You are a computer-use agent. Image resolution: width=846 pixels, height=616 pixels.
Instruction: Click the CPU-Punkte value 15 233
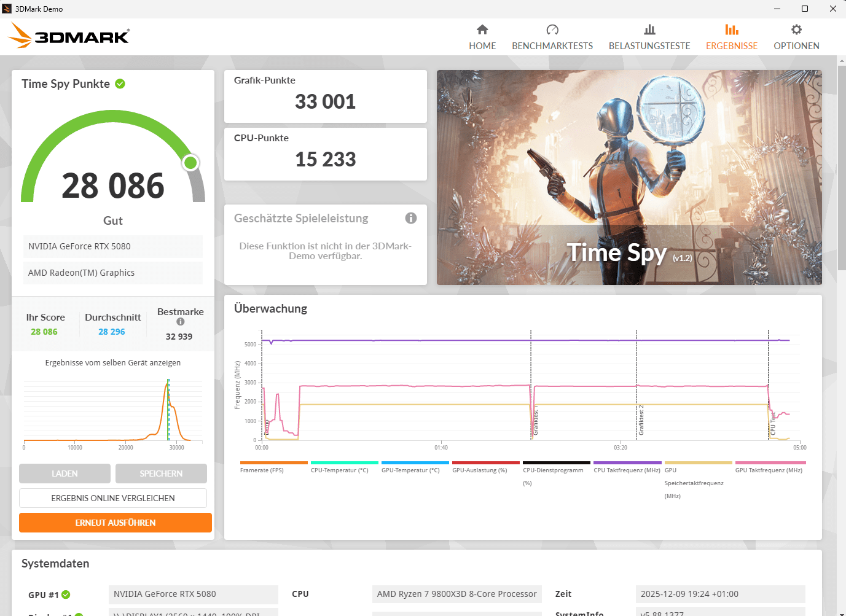(x=326, y=159)
